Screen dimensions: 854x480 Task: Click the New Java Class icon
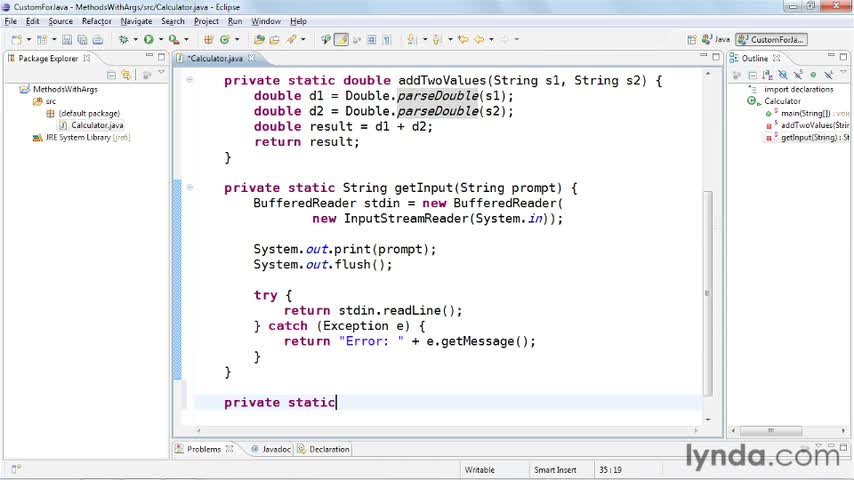224,40
